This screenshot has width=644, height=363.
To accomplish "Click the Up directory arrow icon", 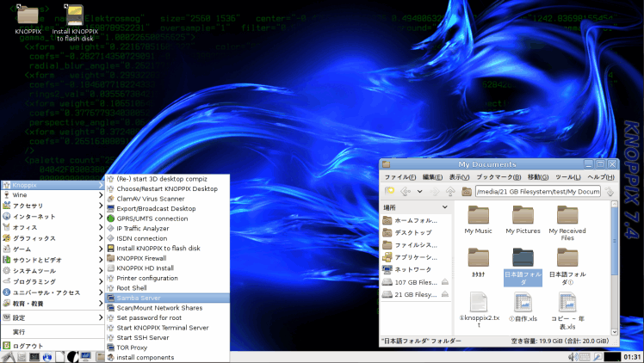I will [450, 192].
